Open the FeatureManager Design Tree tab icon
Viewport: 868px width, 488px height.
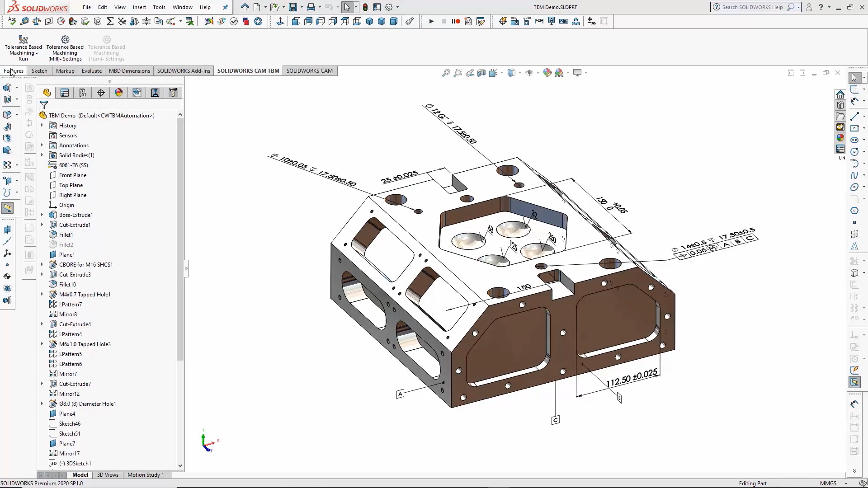coord(47,93)
